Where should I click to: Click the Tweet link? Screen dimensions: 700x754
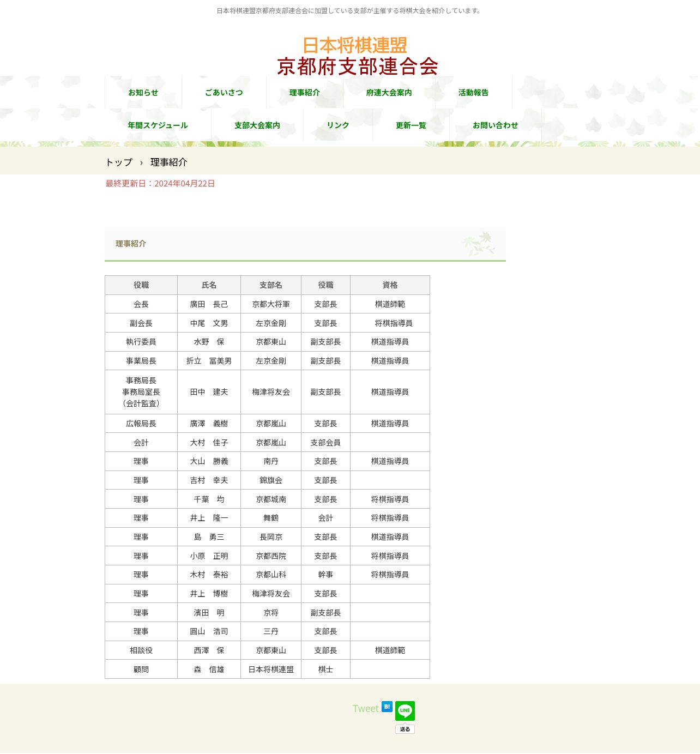[x=365, y=709]
